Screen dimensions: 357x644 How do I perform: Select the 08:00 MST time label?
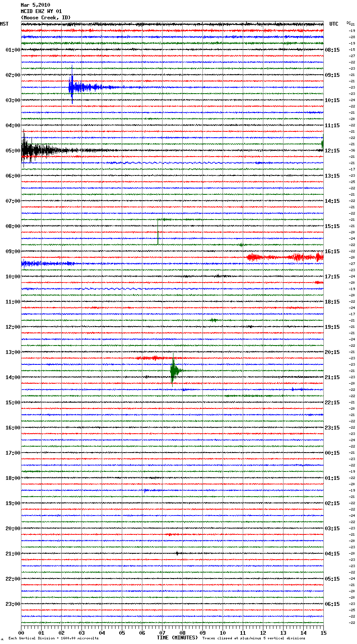click(13, 226)
